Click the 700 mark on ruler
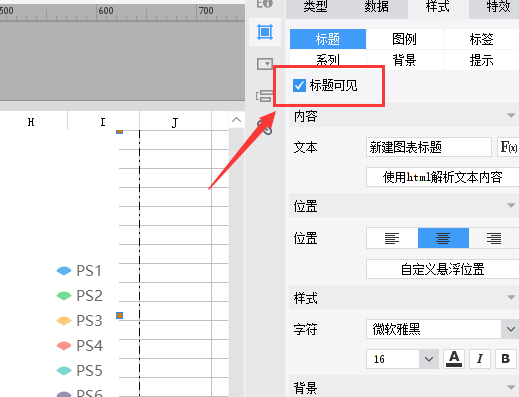This screenshot has width=519, height=397. coord(206,11)
